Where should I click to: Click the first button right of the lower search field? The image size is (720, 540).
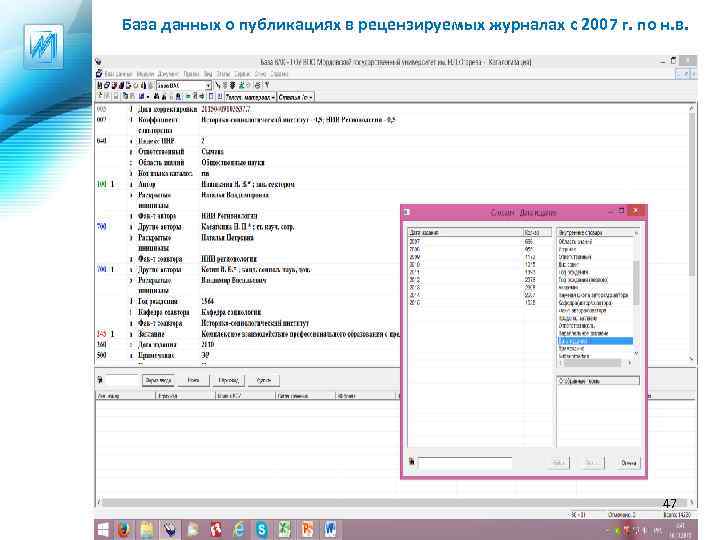158,380
